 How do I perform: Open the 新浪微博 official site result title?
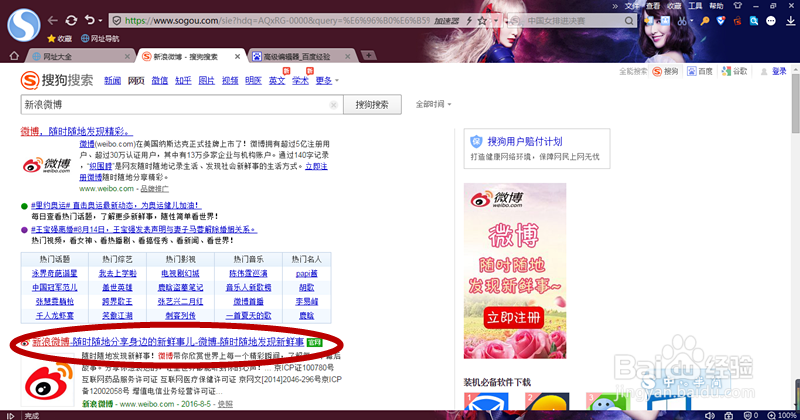[x=168, y=342]
